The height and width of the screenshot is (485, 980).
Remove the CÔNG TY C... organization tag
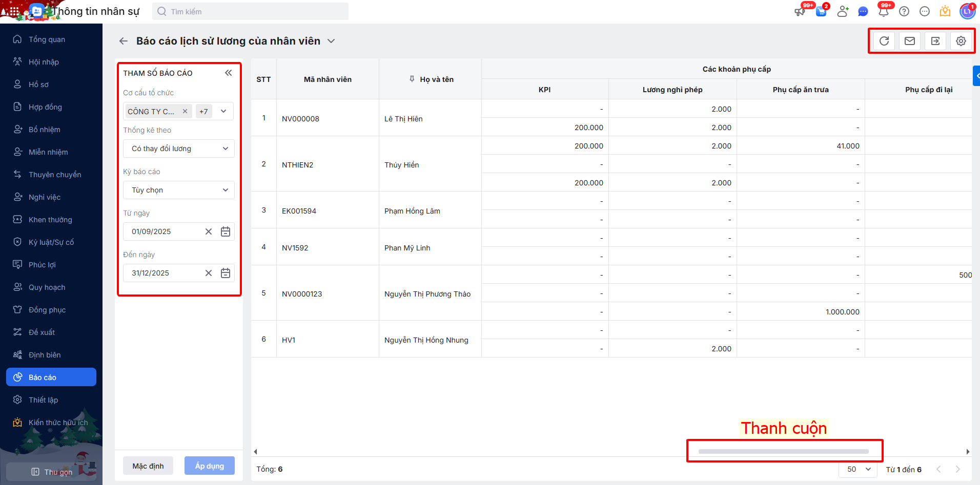[x=185, y=111]
